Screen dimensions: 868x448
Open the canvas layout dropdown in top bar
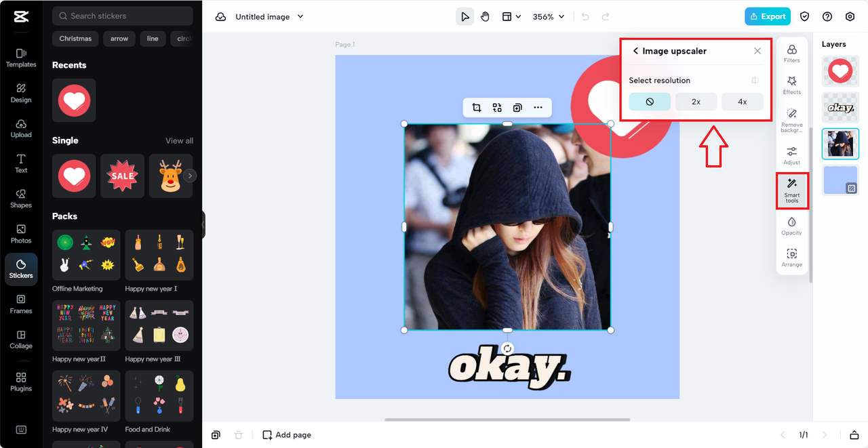pos(511,17)
